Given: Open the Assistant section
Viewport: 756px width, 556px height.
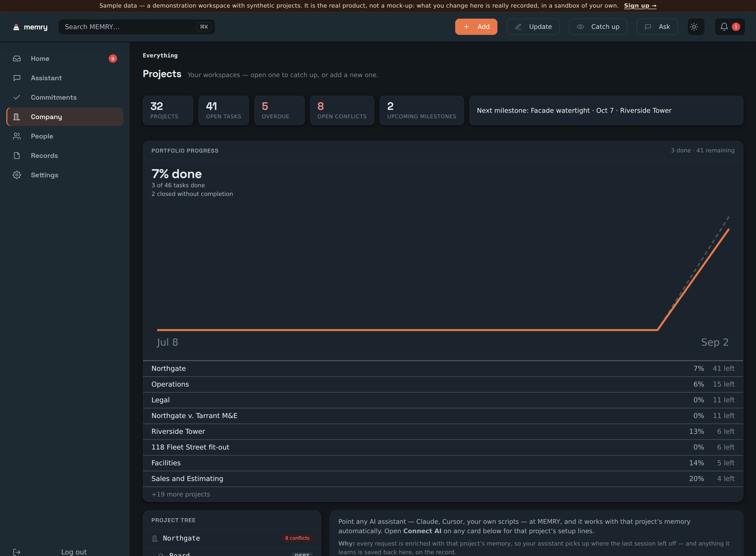Looking at the screenshot, I should pos(65,78).
